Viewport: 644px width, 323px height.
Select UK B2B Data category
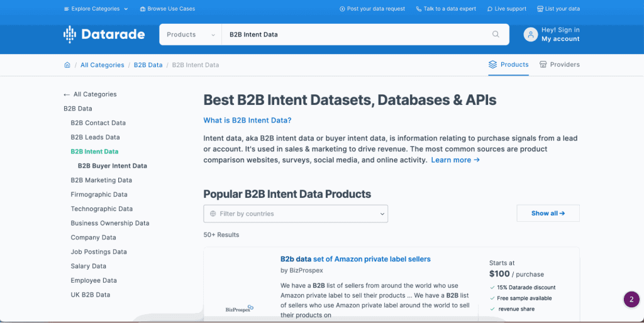coord(91,295)
